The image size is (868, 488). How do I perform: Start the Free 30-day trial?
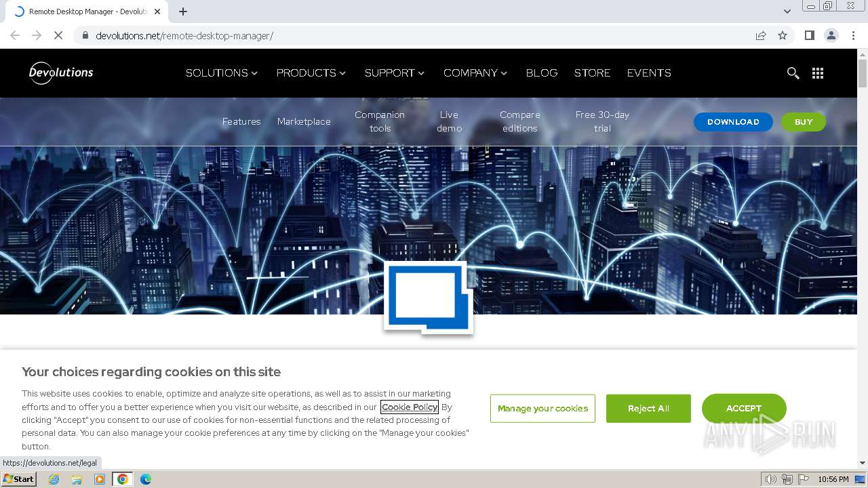(602, 121)
